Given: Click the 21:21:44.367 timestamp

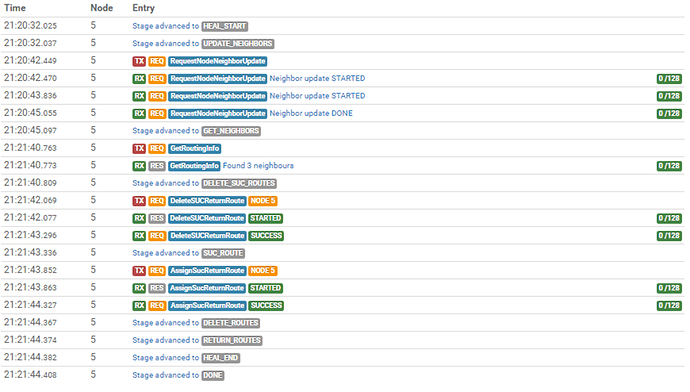Looking at the screenshot, I should (30, 322).
